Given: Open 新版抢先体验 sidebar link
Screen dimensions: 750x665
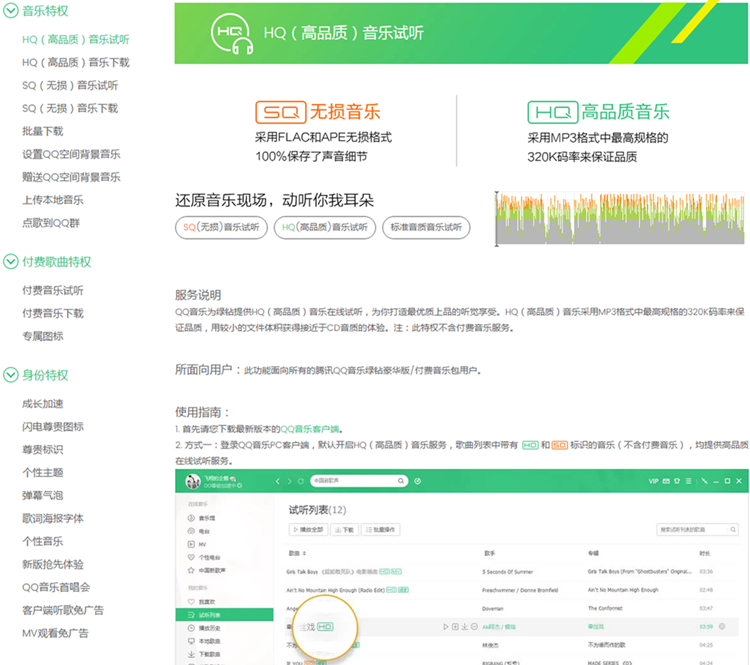Looking at the screenshot, I should [53, 565].
